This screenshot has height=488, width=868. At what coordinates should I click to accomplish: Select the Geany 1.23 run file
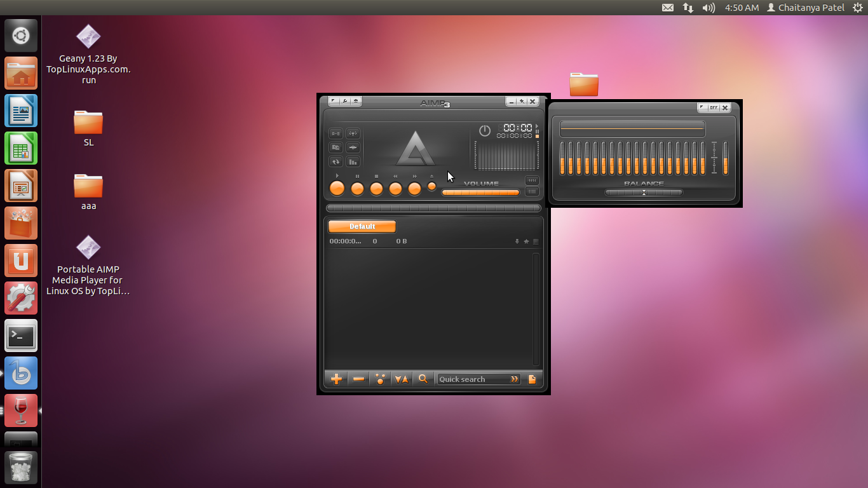[x=88, y=55]
